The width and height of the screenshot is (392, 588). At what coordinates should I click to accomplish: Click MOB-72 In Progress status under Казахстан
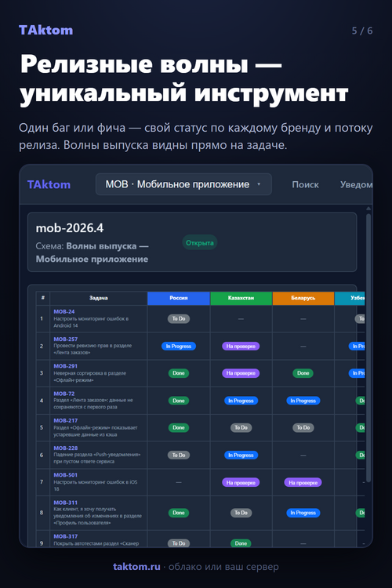coord(241,401)
